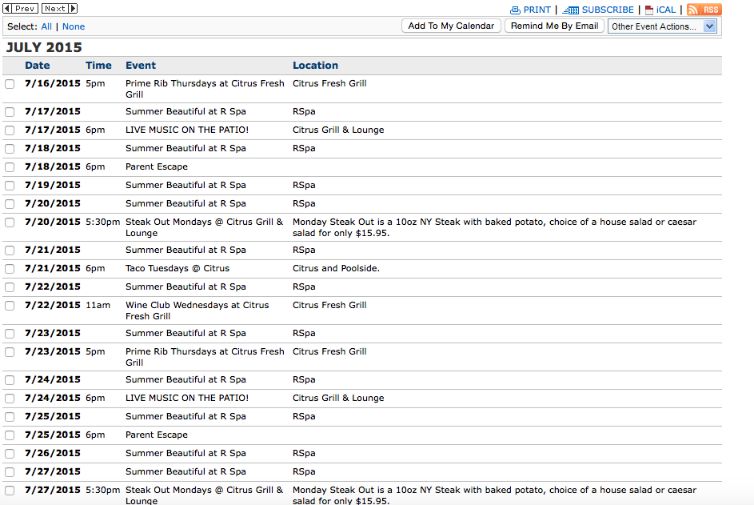Open the orange RSS feed icon
Screen dimensions: 754x505
click(x=704, y=9)
